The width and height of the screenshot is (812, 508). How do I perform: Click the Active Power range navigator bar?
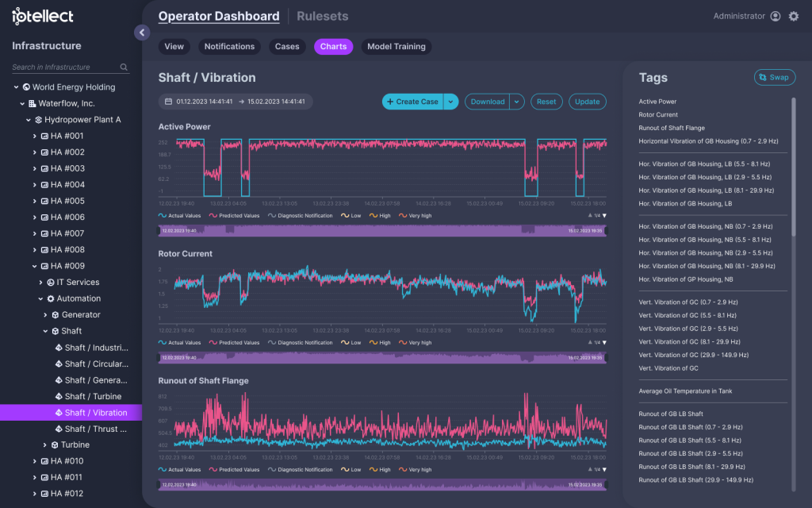(381, 230)
